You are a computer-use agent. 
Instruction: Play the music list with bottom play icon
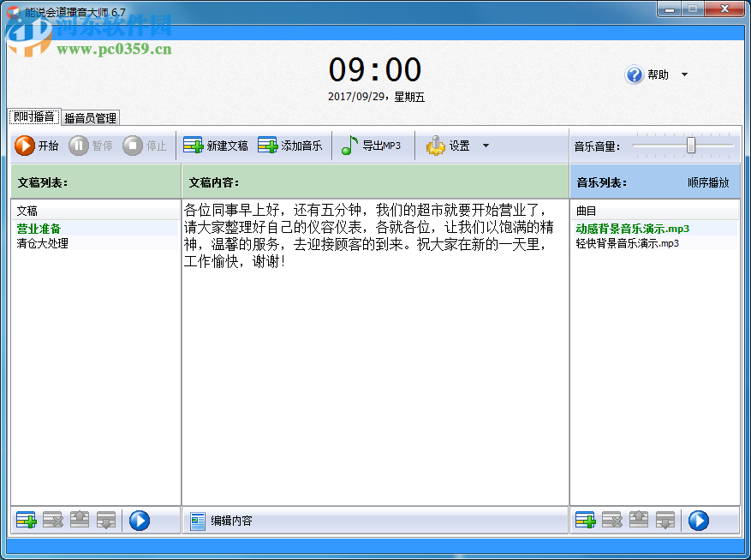[x=700, y=520]
